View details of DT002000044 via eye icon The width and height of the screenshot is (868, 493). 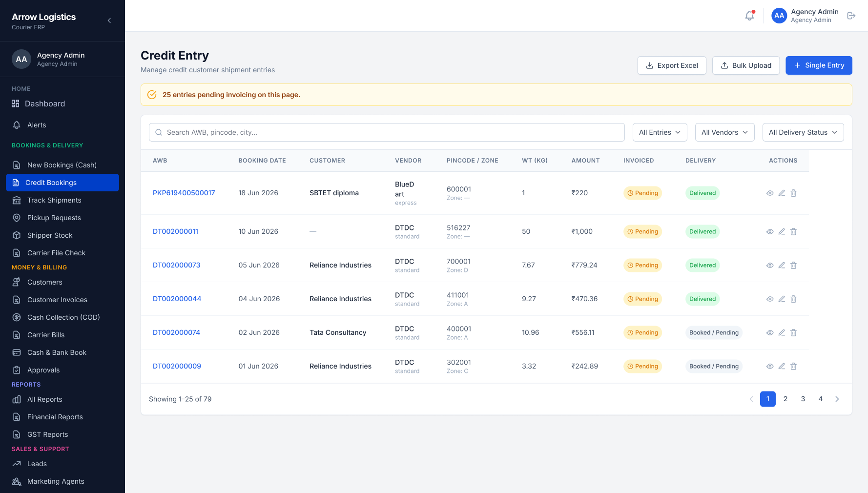(770, 299)
